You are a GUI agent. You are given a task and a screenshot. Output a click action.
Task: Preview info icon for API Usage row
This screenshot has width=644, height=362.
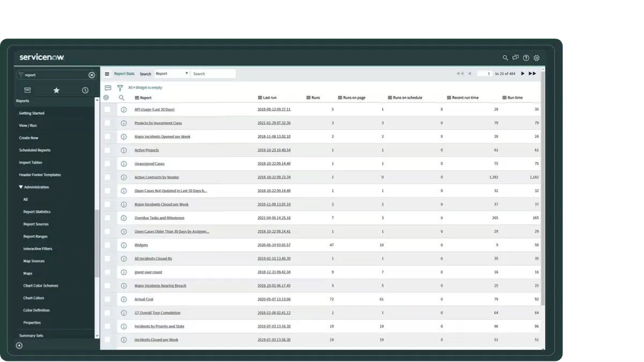click(123, 109)
